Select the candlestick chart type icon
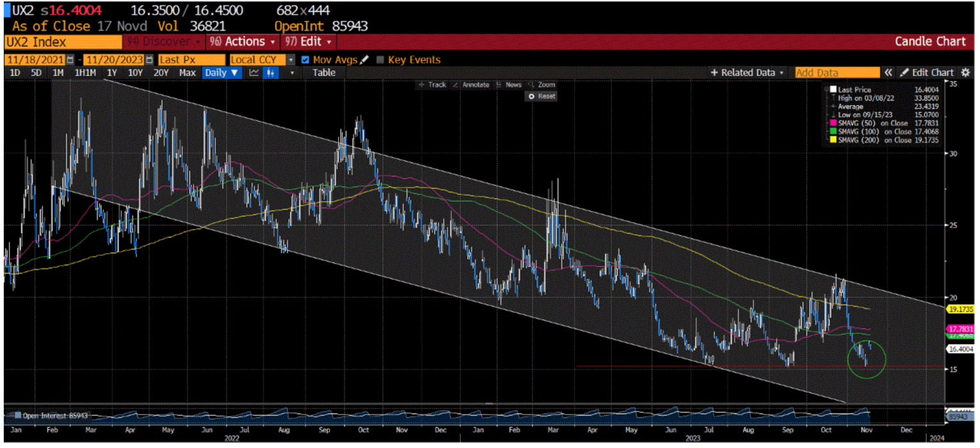 pos(270,72)
